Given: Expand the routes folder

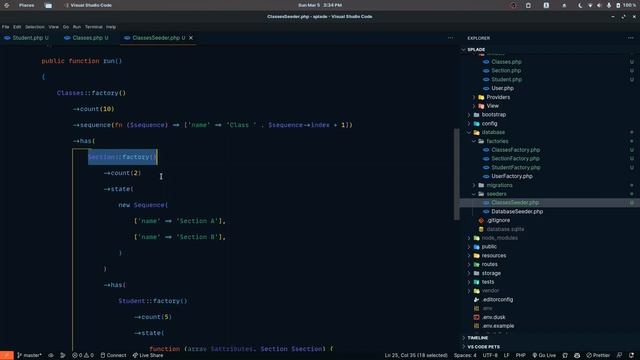Looking at the screenshot, I should tap(489, 264).
